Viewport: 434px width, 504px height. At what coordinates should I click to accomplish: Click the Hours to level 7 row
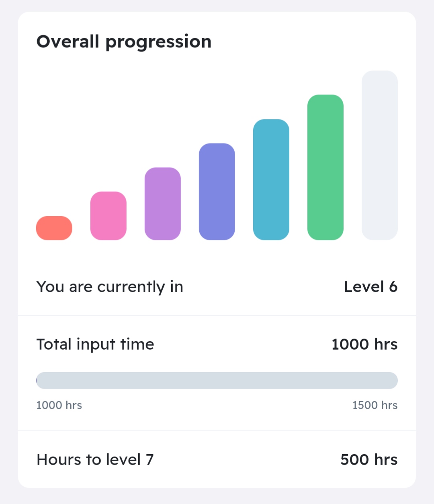pos(217,460)
